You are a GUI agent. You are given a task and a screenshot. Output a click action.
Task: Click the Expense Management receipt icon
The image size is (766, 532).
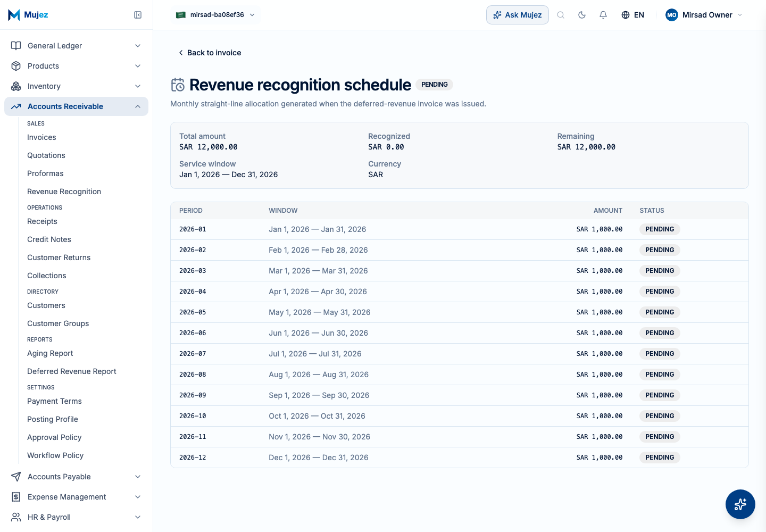(x=16, y=497)
